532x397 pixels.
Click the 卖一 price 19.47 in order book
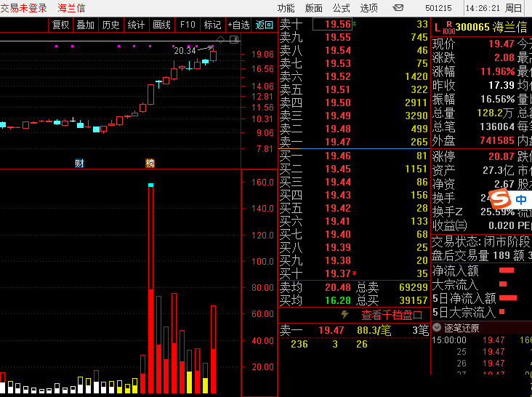point(338,142)
